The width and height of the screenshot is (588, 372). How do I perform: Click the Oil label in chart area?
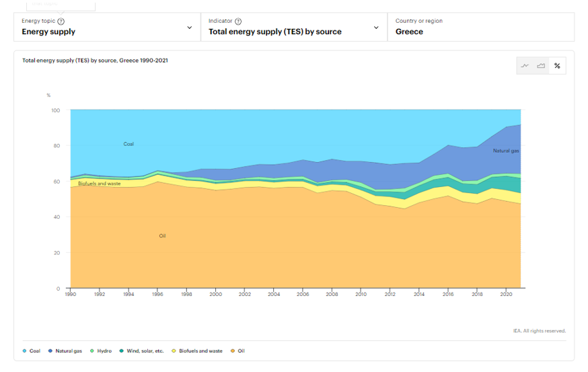coord(162,236)
